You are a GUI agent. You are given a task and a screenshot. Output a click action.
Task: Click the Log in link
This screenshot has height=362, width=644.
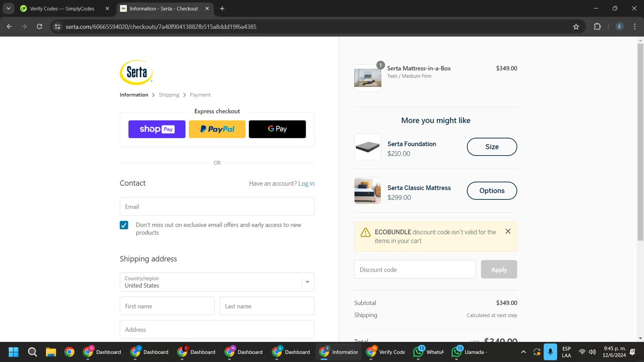pos(307,184)
